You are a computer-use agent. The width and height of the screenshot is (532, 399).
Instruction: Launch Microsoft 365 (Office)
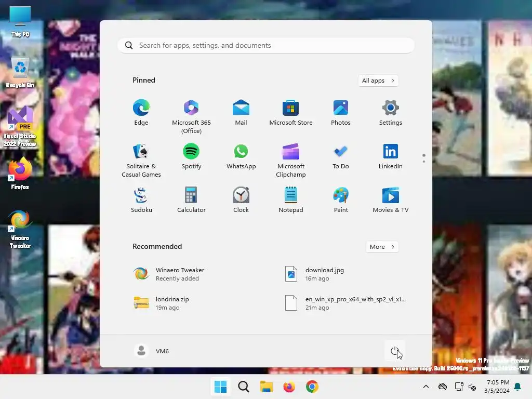pos(191,117)
